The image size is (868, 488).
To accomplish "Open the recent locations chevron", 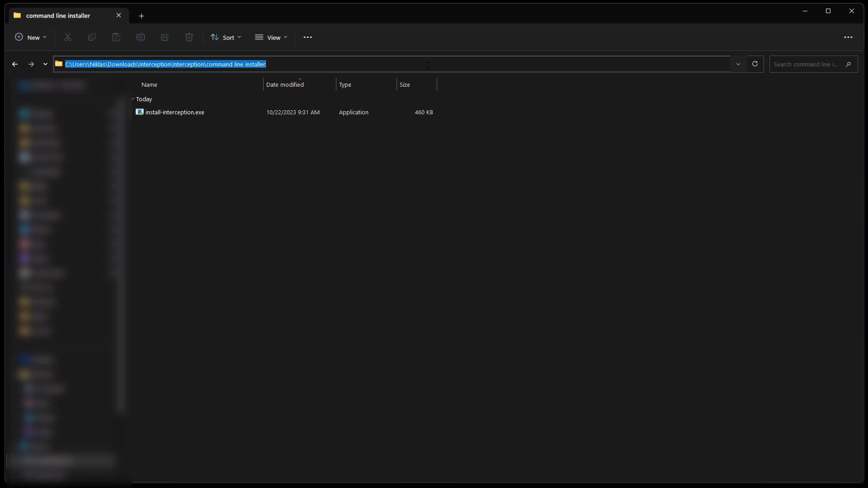I will point(45,64).
